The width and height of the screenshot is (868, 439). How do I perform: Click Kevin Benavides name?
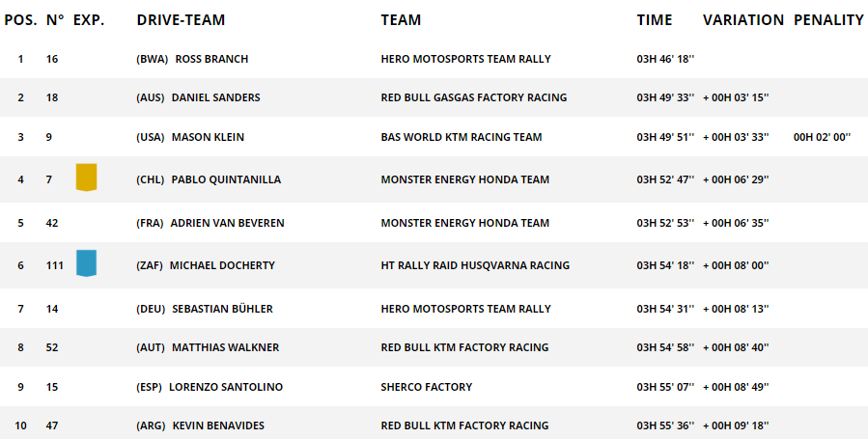(x=218, y=425)
